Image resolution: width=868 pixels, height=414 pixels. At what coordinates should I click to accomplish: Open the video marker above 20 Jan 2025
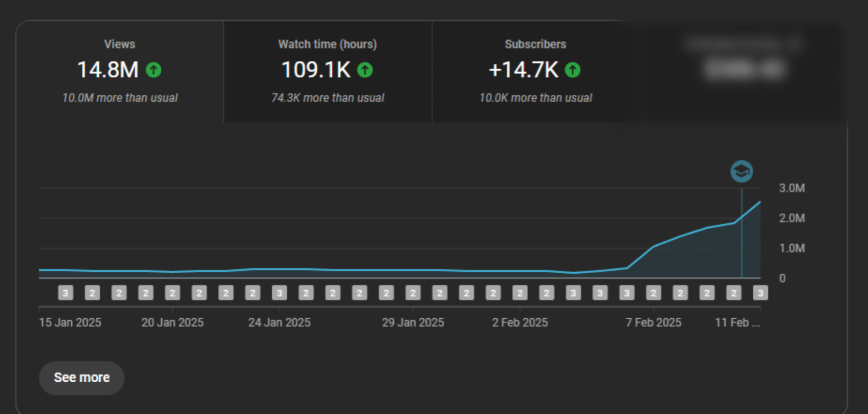point(172,293)
